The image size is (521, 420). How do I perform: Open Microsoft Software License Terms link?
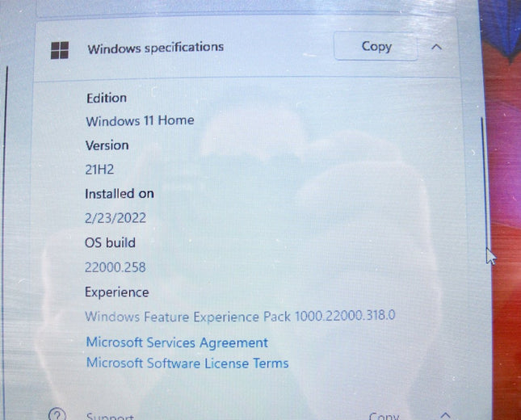tap(187, 363)
